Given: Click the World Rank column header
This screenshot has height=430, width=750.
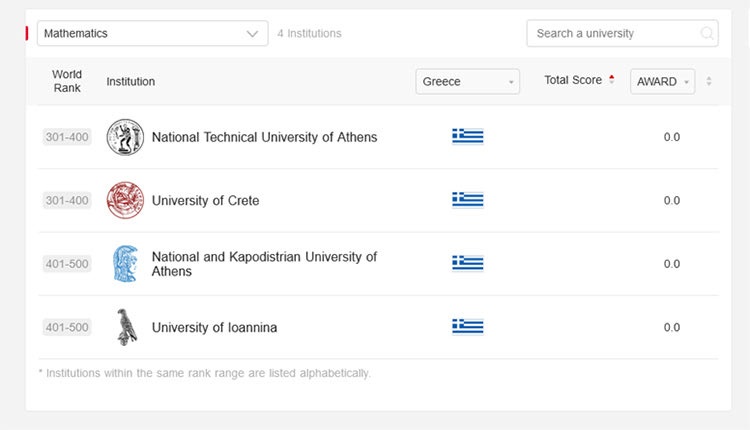Looking at the screenshot, I should pyautogui.click(x=67, y=81).
